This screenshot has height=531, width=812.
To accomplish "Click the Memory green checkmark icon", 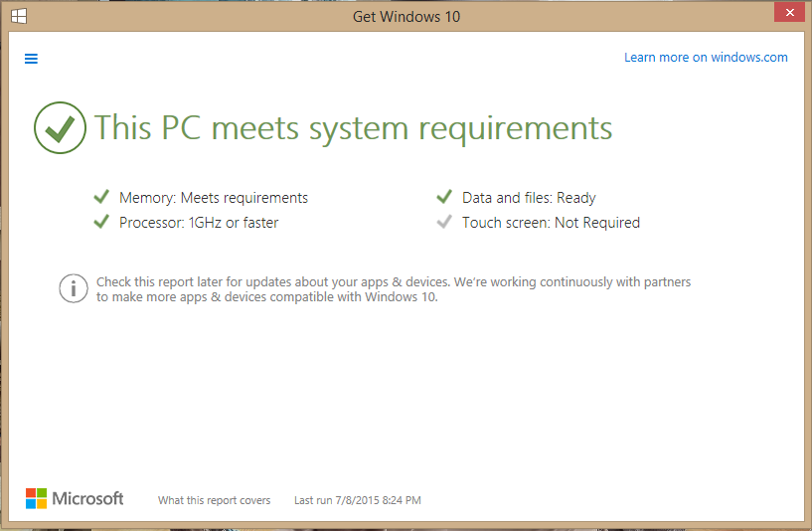I will point(101,197).
